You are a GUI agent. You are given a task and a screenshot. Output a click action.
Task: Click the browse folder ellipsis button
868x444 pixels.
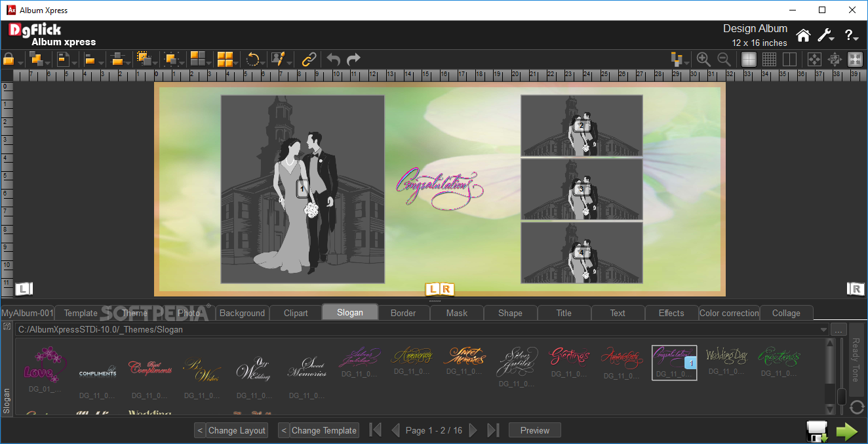click(x=838, y=329)
